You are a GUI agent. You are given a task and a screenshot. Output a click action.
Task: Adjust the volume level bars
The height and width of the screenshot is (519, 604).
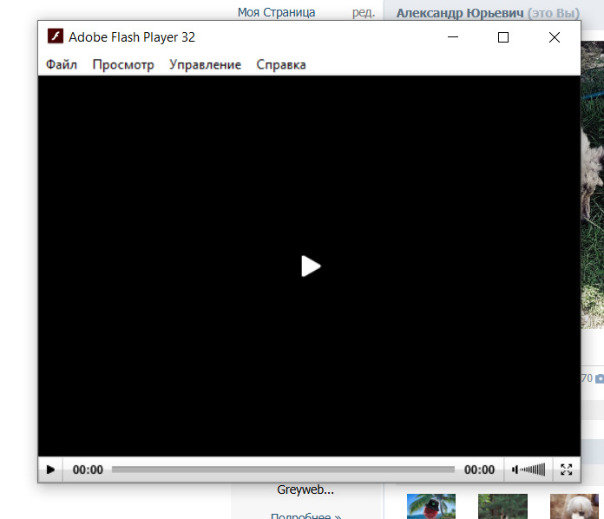(x=533, y=469)
